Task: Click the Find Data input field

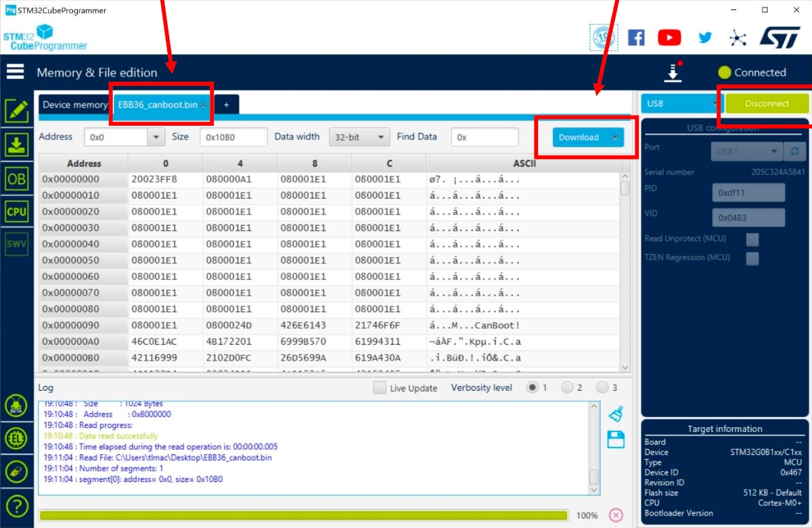Action: point(484,137)
